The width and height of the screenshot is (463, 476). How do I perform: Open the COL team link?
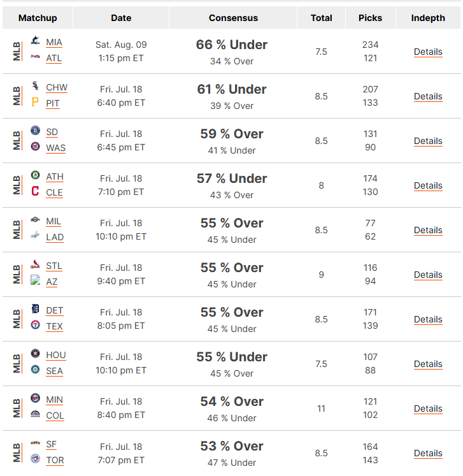coord(55,416)
